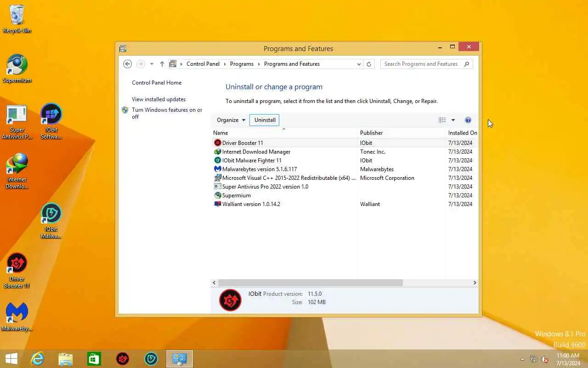Click the horizontal scrollbar thumb

coord(310,283)
